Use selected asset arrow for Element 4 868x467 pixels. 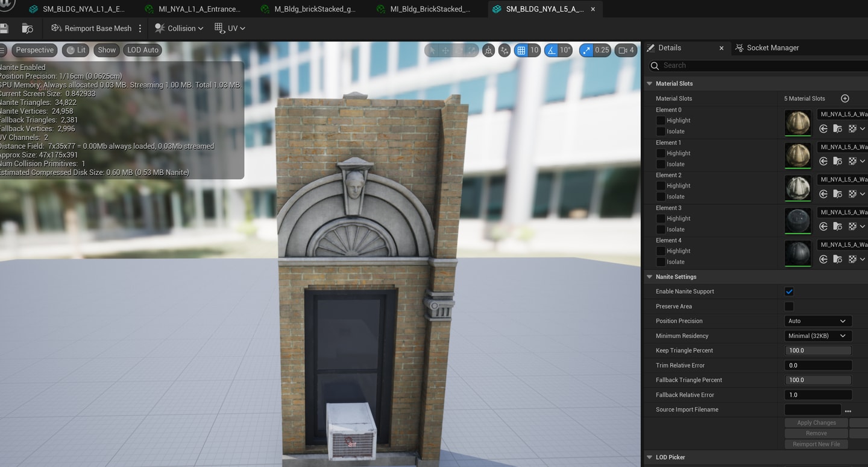click(x=823, y=259)
